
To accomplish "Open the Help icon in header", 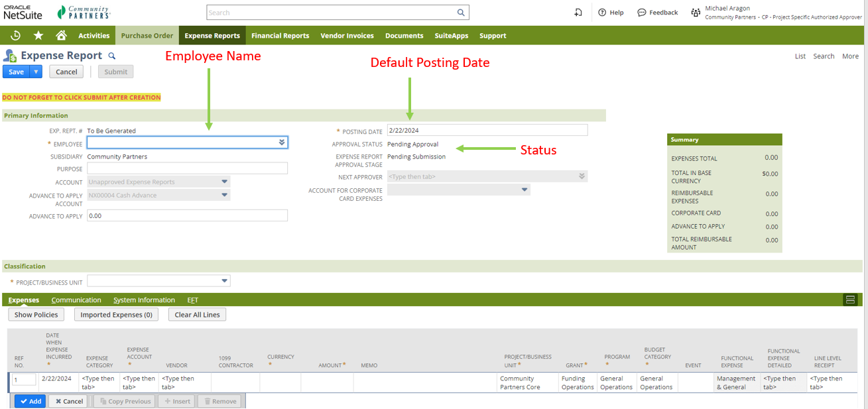I will click(602, 13).
